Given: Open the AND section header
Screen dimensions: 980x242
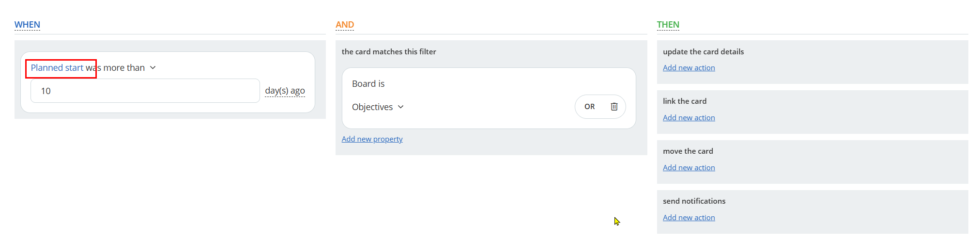Looking at the screenshot, I should (x=345, y=25).
